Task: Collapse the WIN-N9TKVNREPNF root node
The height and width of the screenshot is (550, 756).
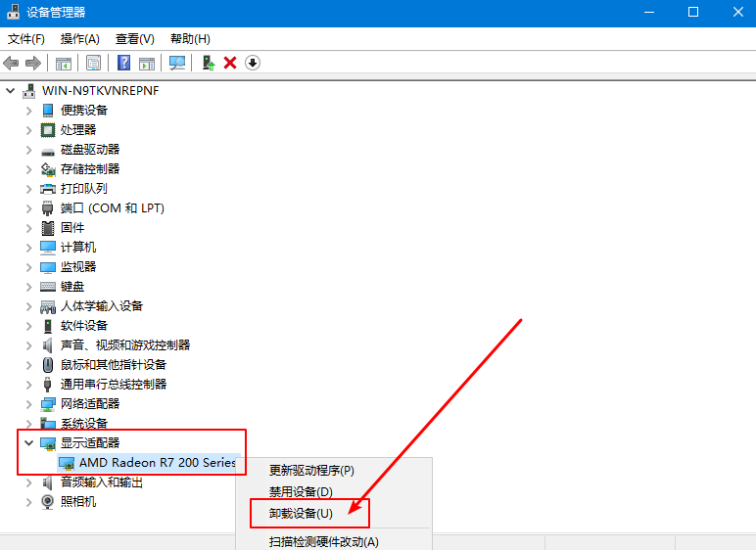Action: click(x=11, y=90)
